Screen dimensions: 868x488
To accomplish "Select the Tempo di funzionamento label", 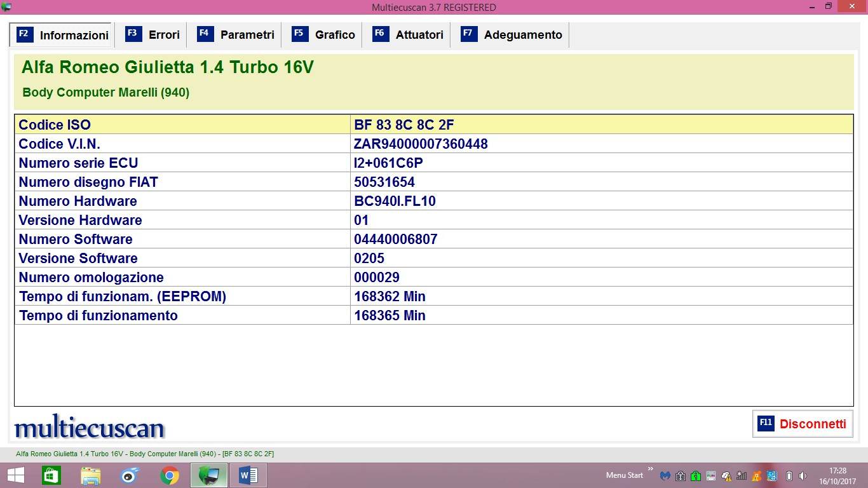I will [98, 315].
